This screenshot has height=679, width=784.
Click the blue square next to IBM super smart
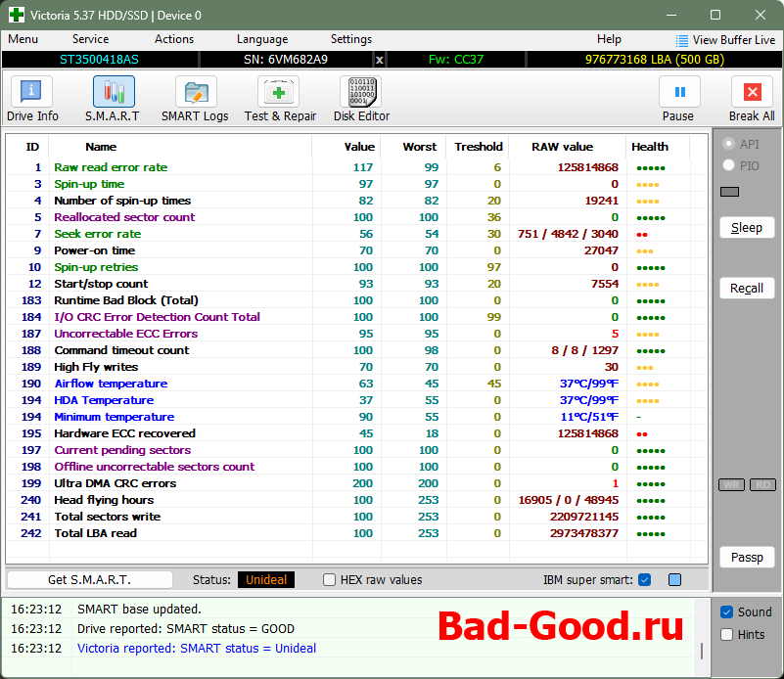(x=674, y=580)
